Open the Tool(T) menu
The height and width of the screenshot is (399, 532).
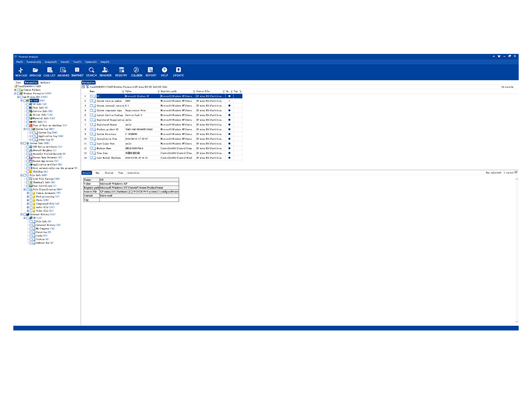(x=77, y=62)
